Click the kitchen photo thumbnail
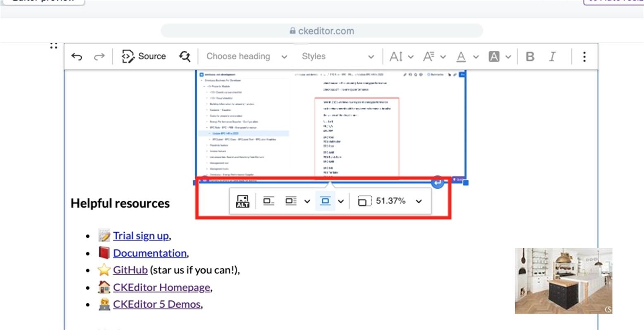The height and width of the screenshot is (330, 644). click(563, 280)
